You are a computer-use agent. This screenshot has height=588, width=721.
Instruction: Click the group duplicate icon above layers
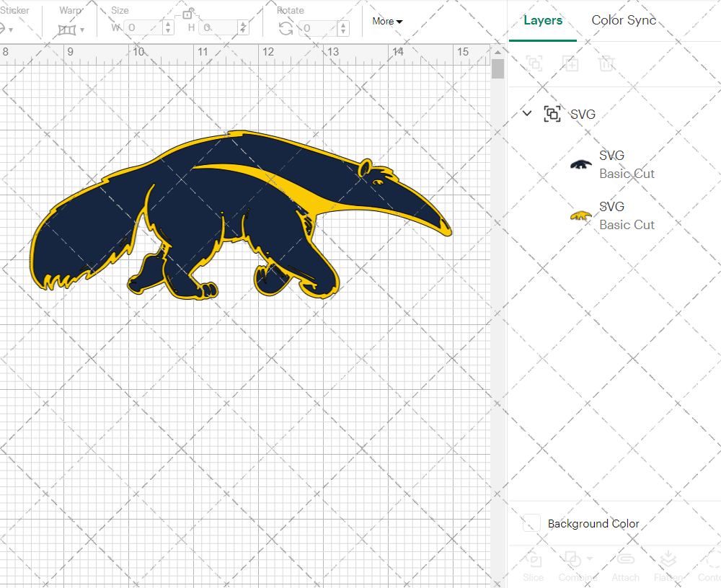[570, 63]
